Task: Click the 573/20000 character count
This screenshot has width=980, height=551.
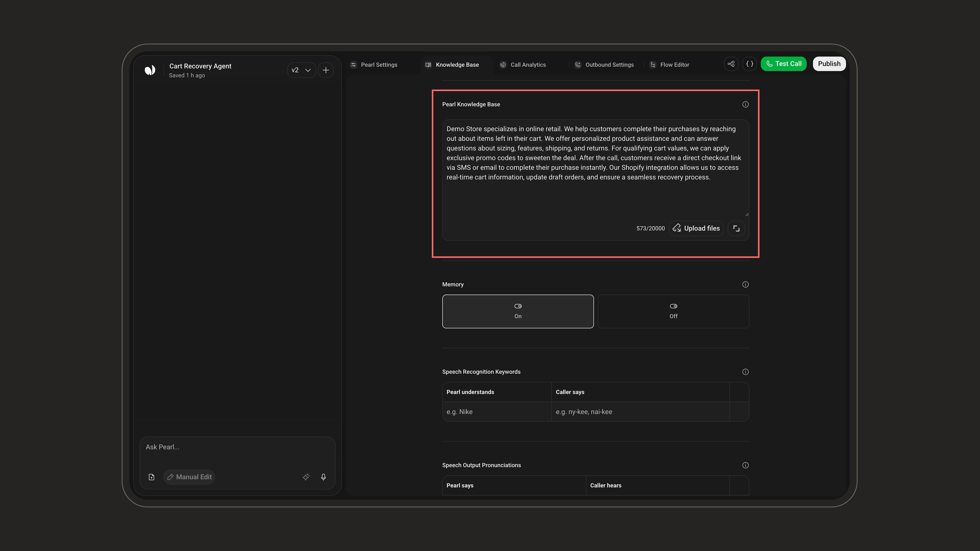Action: tap(651, 229)
